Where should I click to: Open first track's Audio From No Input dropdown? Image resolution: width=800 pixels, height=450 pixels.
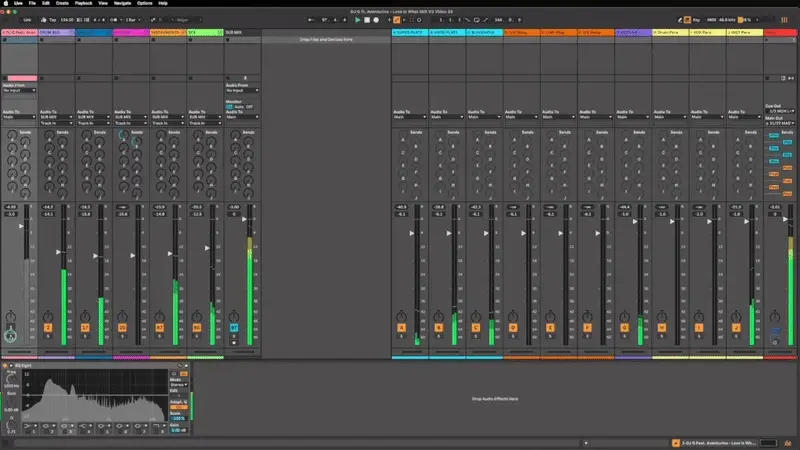pyautogui.click(x=19, y=90)
